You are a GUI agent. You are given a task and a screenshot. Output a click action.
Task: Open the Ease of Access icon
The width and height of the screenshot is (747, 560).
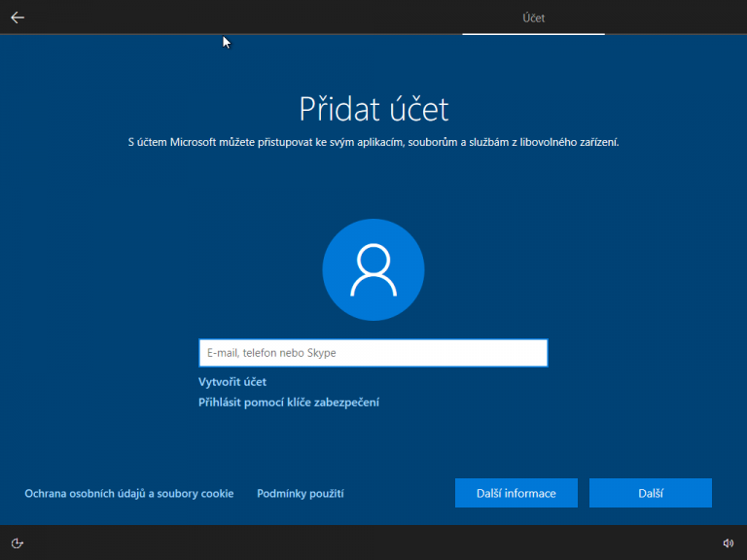pyautogui.click(x=18, y=542)
